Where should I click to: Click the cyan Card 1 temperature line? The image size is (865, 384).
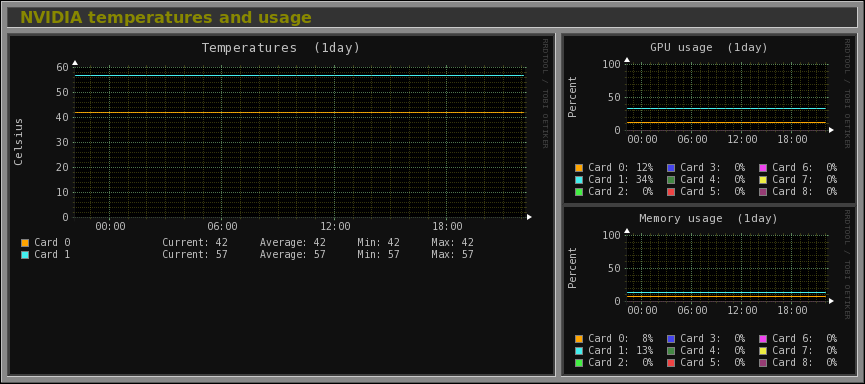click(299, 75)
